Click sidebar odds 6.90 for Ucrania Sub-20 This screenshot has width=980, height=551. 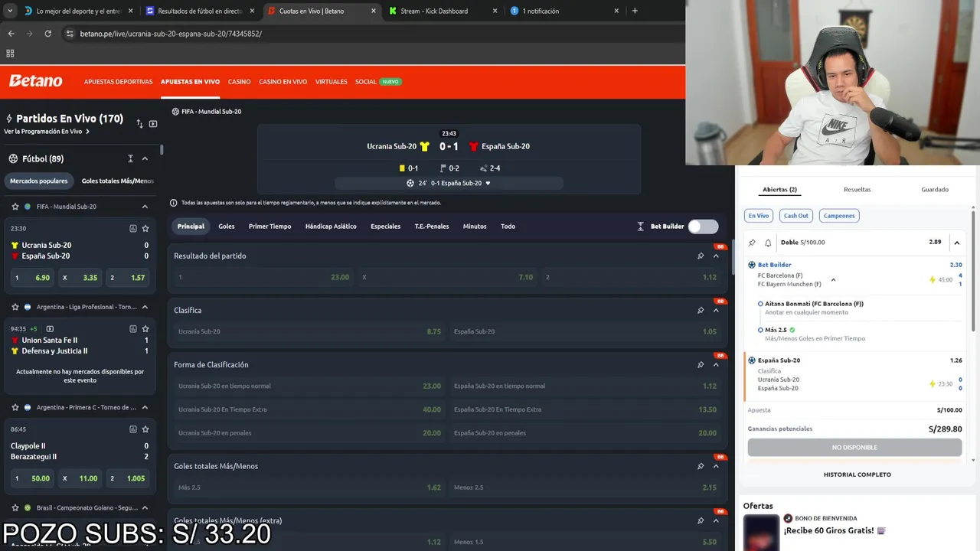click(32, 278)
